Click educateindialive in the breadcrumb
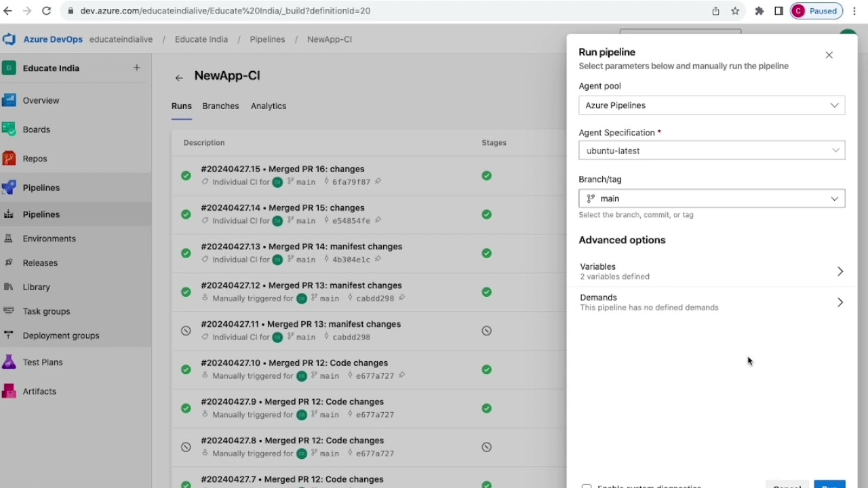868x488 pixels. (x=121, y=39)
